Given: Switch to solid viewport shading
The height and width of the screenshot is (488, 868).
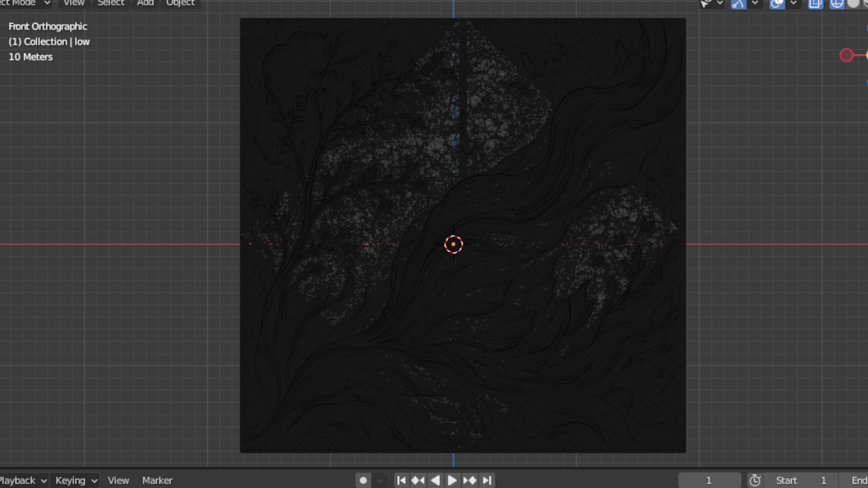Looking at the screenshot, I should [853, 4].
